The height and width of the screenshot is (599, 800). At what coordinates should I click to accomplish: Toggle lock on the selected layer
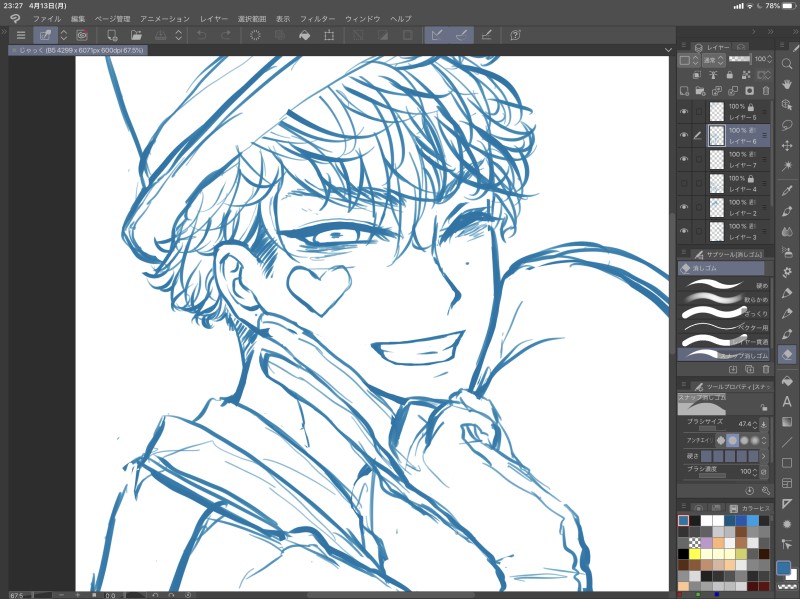coord(730,75)
